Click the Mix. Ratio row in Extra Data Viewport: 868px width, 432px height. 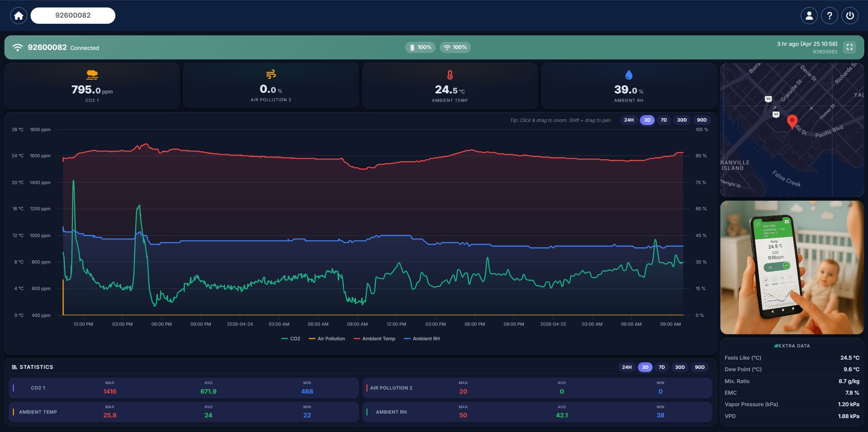click(792, 381)
